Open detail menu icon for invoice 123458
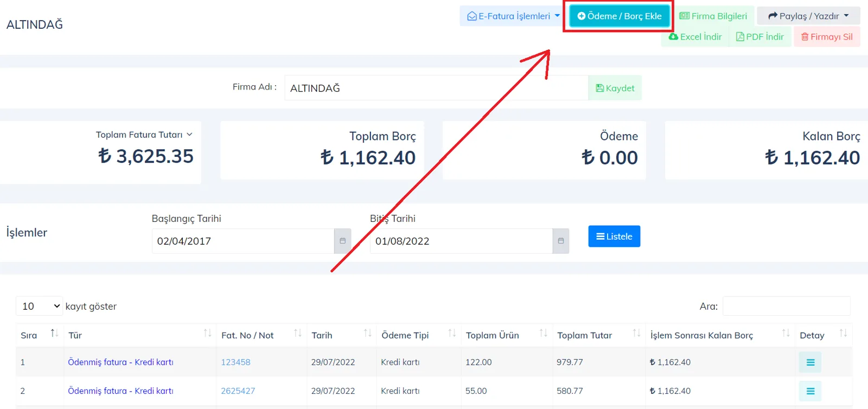Image resolution: width=868 pixels, height=409 pixels. pos(810,362)
